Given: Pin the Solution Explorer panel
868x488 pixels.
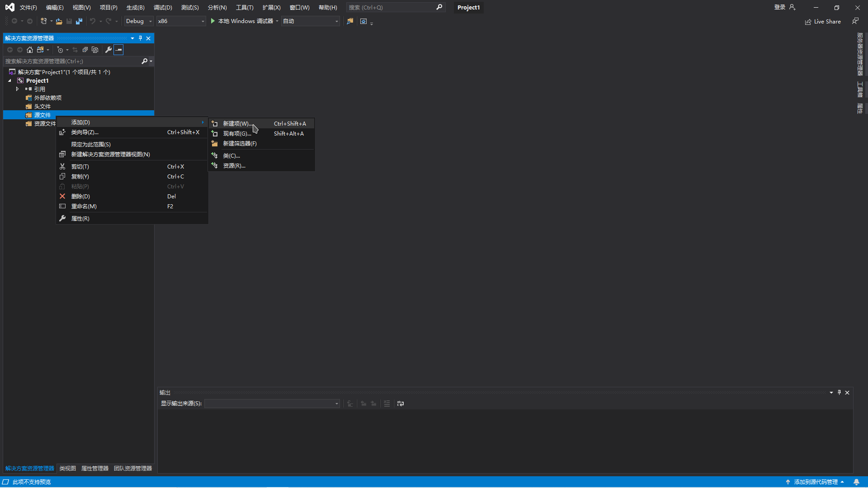Looking at the screenshot, I should point(141,38).
